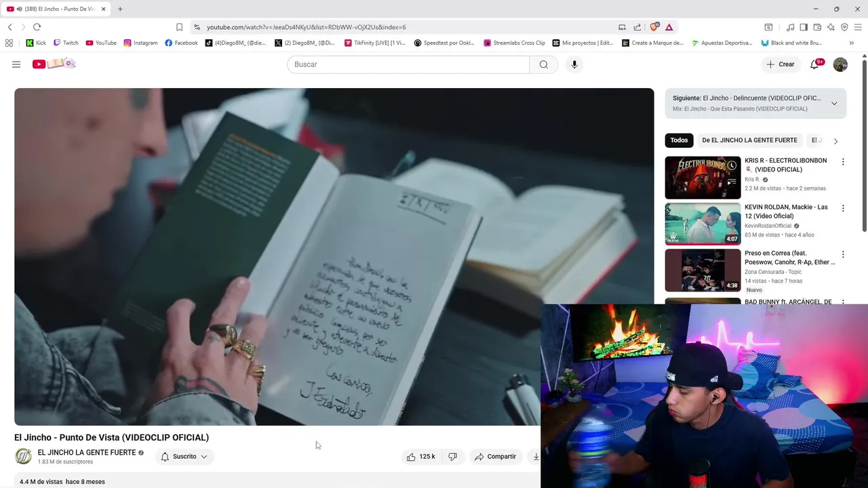This screenshot has height=488, width=868.
Task: Like the video with thumbs up
Action: tap(420, 457)
